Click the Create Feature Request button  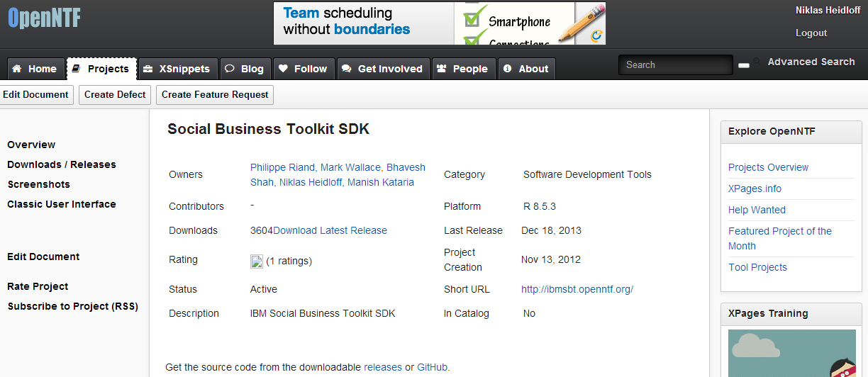(215, 94)
